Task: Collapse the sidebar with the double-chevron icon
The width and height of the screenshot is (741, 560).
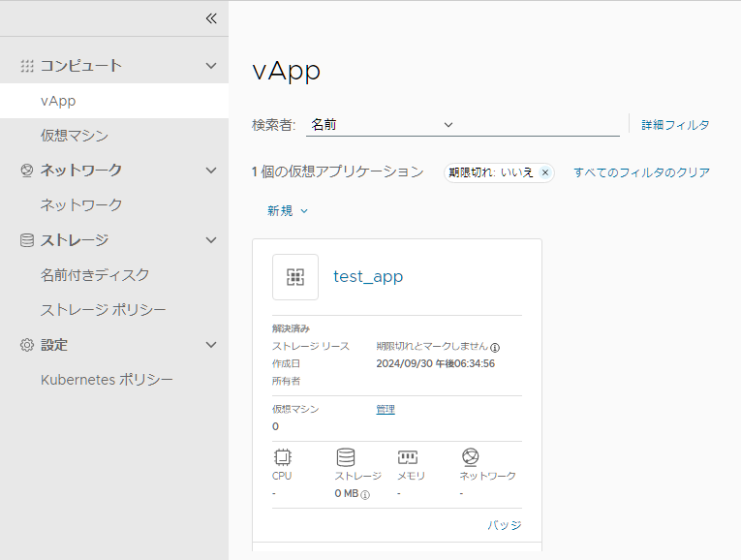Action: (x=211, y=18)
